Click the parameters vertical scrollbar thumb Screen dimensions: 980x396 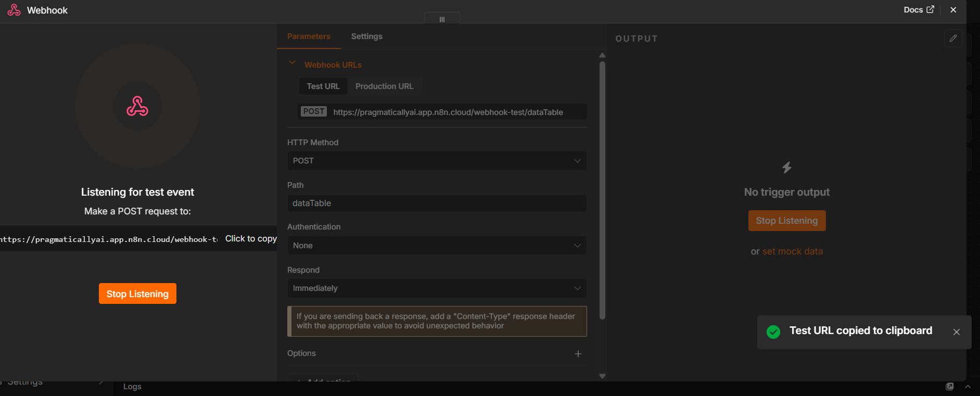602,190
